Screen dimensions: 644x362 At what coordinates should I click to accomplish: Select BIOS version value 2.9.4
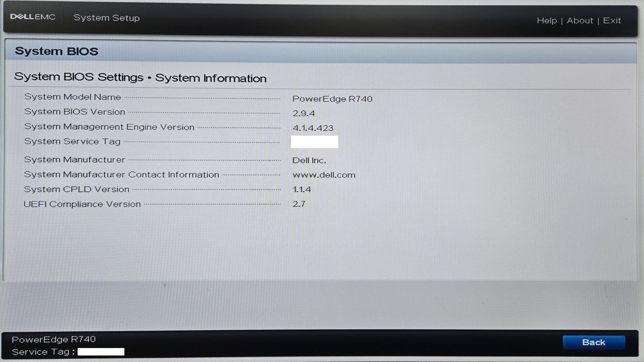303,113
